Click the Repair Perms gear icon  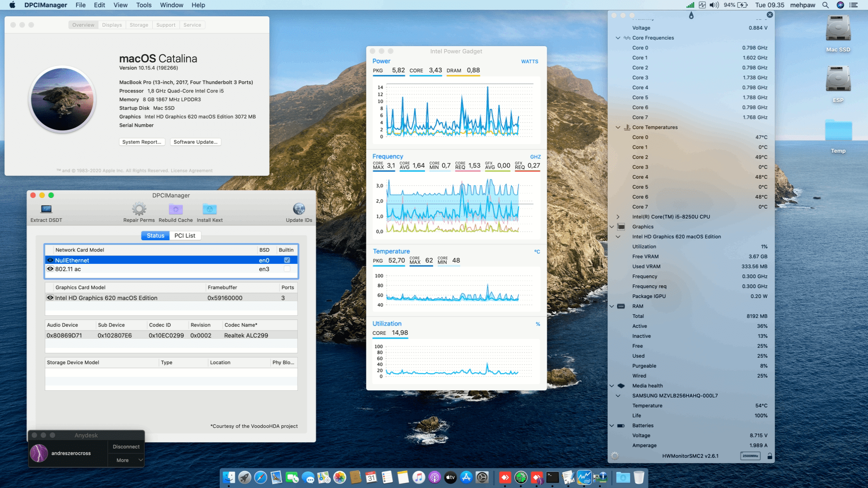point(138,209)
